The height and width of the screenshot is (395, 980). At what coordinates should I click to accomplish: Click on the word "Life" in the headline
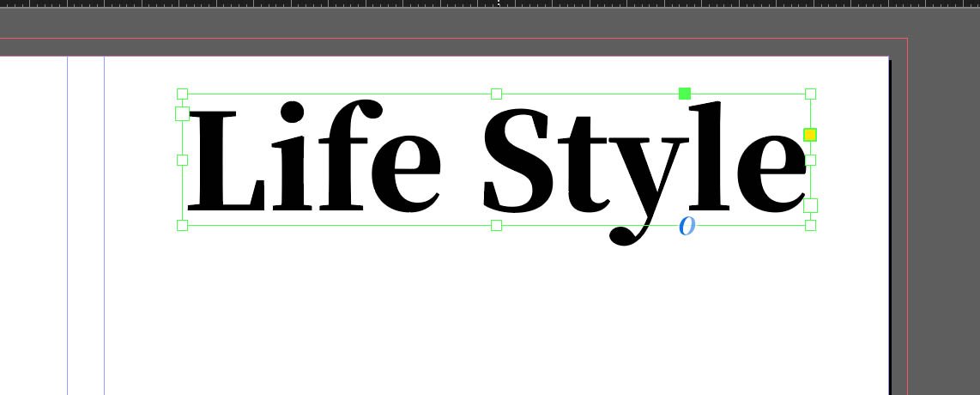pos(313,163)
